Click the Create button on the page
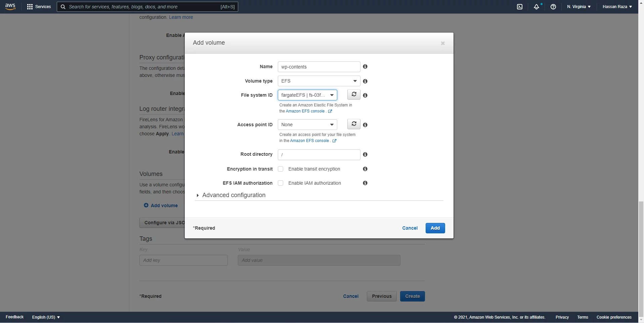This screenshot has height=323, width=644. point(412,296)
